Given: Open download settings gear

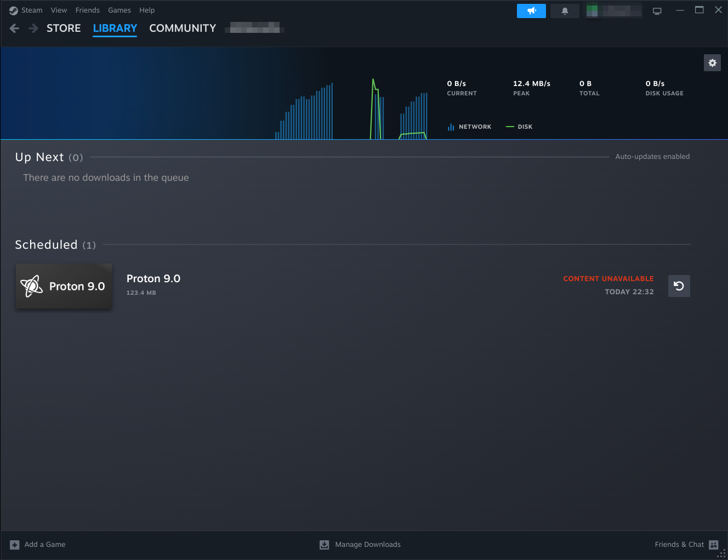Looking at the screenshot, I should coord(712,63).
